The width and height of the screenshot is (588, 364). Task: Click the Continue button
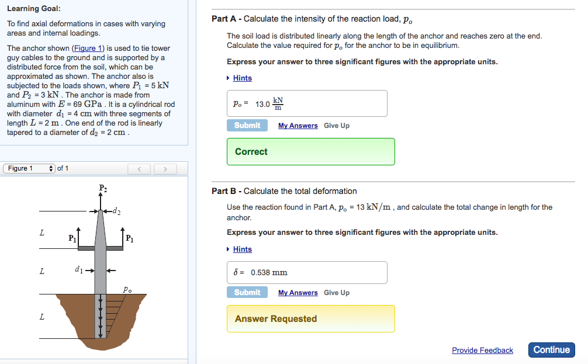tap(551, 350)
